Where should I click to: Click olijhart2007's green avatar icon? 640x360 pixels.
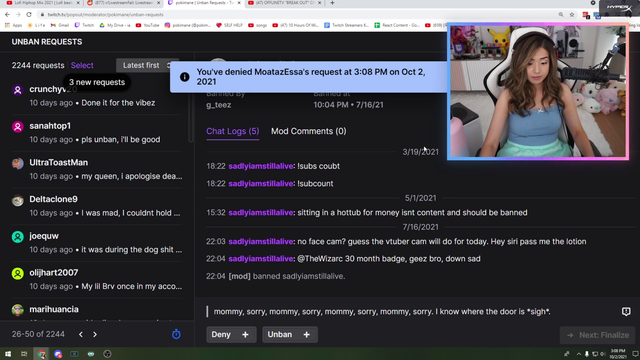click(18, 273)
